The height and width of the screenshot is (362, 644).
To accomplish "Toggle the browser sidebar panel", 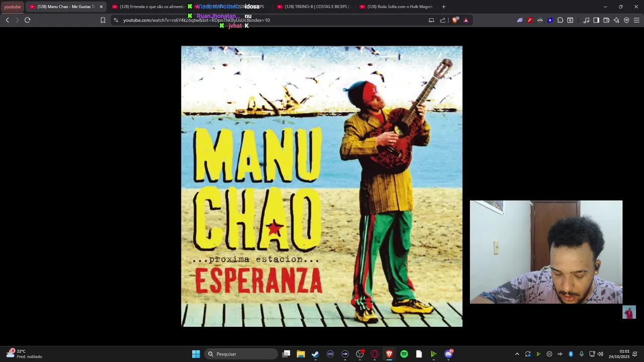I will coord(596,20).
